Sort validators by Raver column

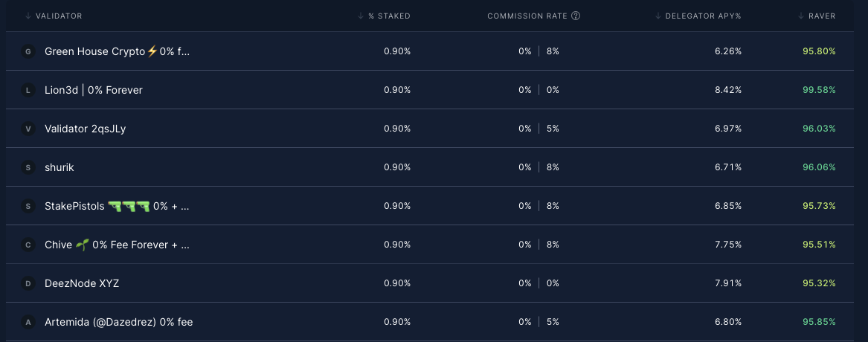coord(817,16)
